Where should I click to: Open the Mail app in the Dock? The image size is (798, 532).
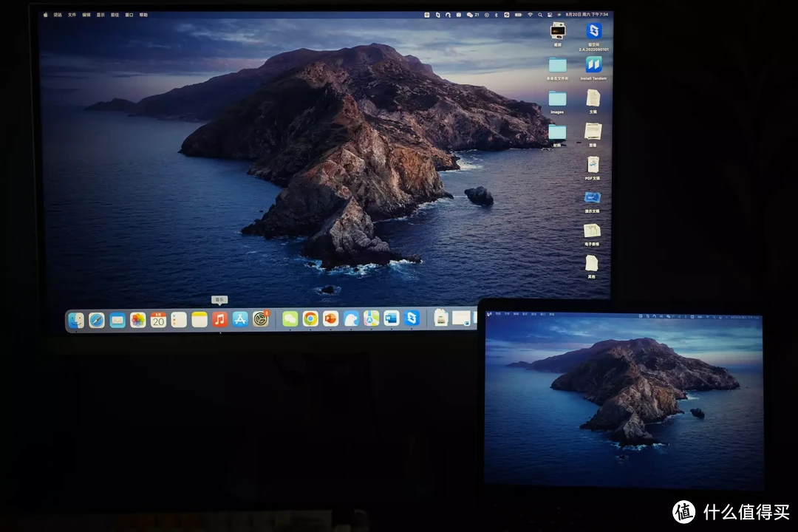tap(117, 320)
